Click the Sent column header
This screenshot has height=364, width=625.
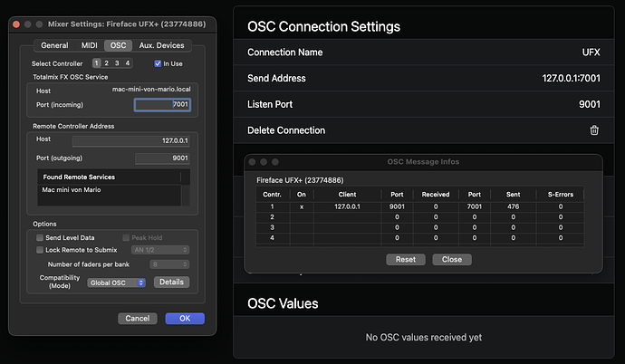click(513, 195)
